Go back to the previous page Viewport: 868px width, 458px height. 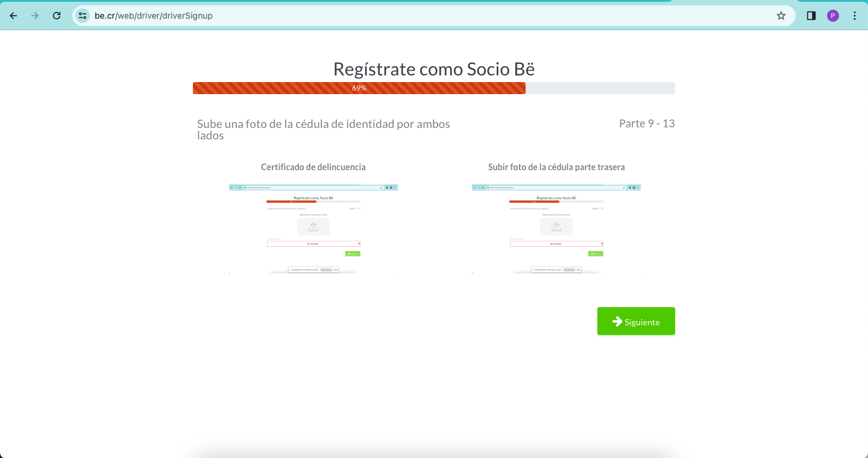(13, 16)
